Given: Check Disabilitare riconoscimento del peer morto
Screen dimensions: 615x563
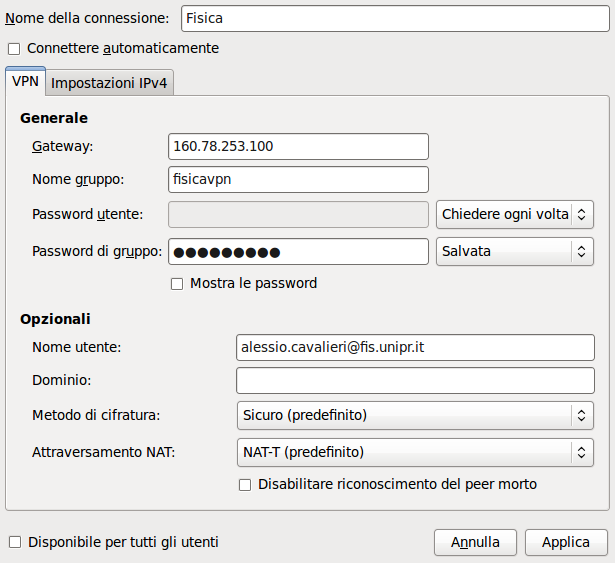Looking at the screenshot, I should click(245, 485).
